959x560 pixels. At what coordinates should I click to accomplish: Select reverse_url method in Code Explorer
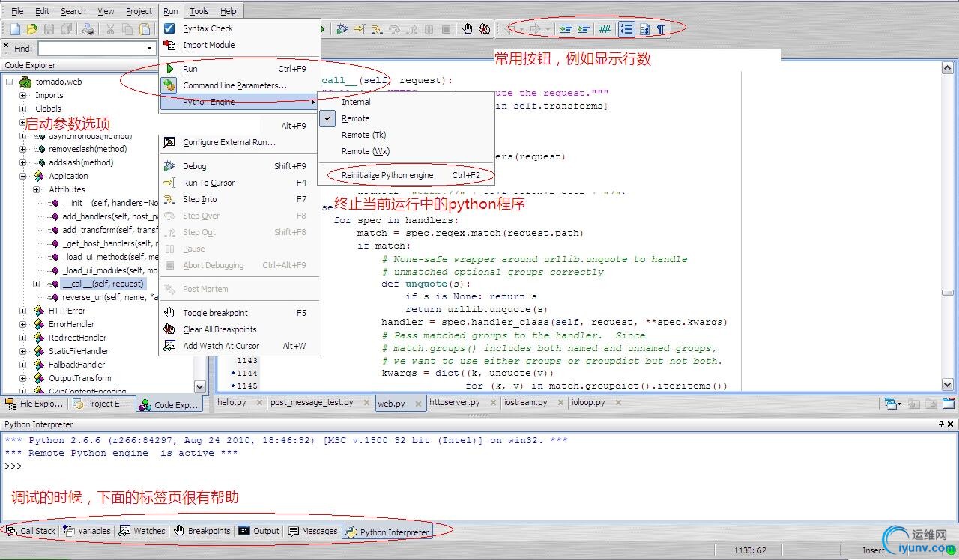109,297
